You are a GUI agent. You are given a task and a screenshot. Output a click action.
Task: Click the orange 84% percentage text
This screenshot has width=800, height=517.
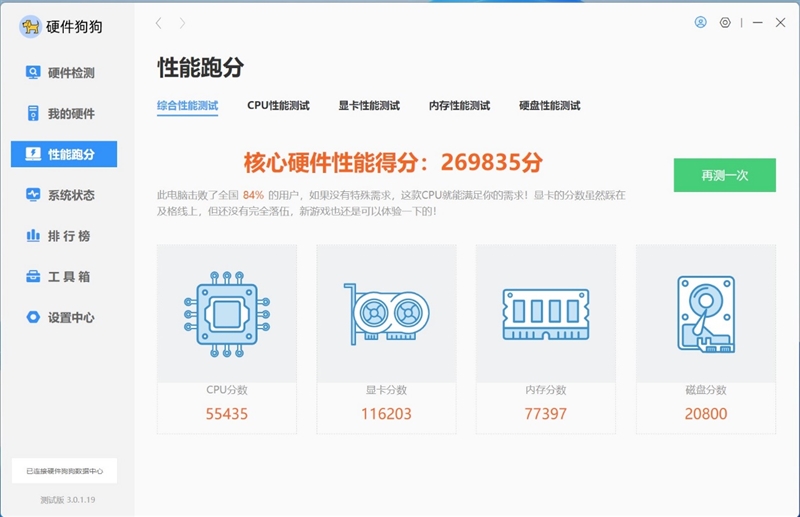click(x=253, y=195)
